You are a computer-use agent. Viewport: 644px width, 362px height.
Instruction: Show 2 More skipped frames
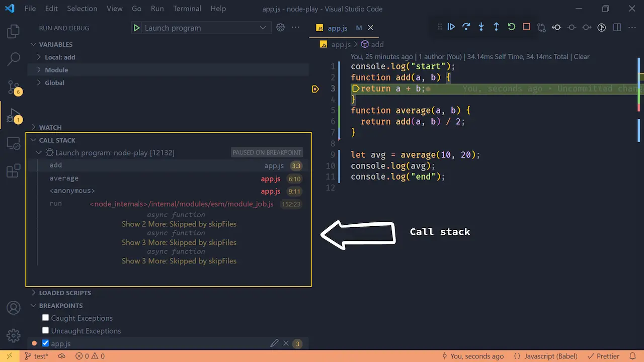(179, 224)
